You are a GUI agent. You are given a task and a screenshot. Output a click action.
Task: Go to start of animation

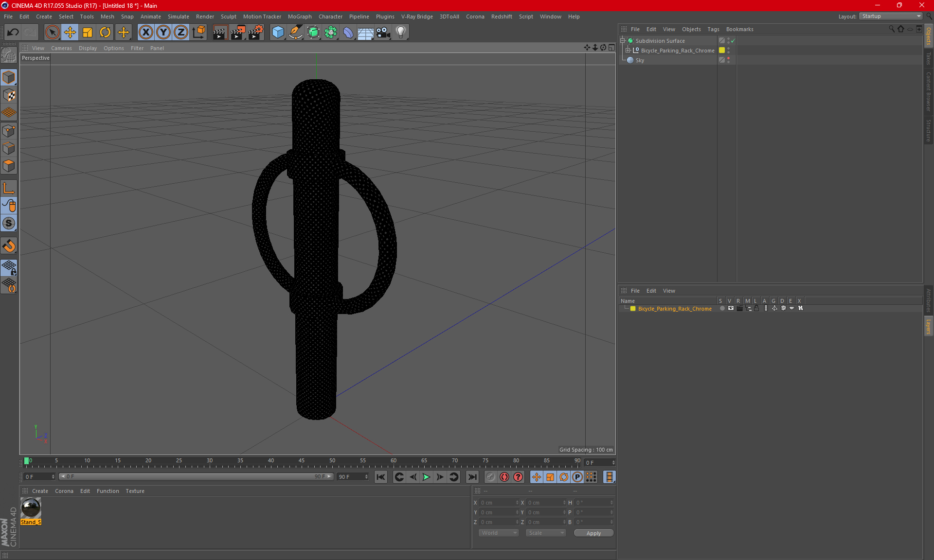[380, 477]
